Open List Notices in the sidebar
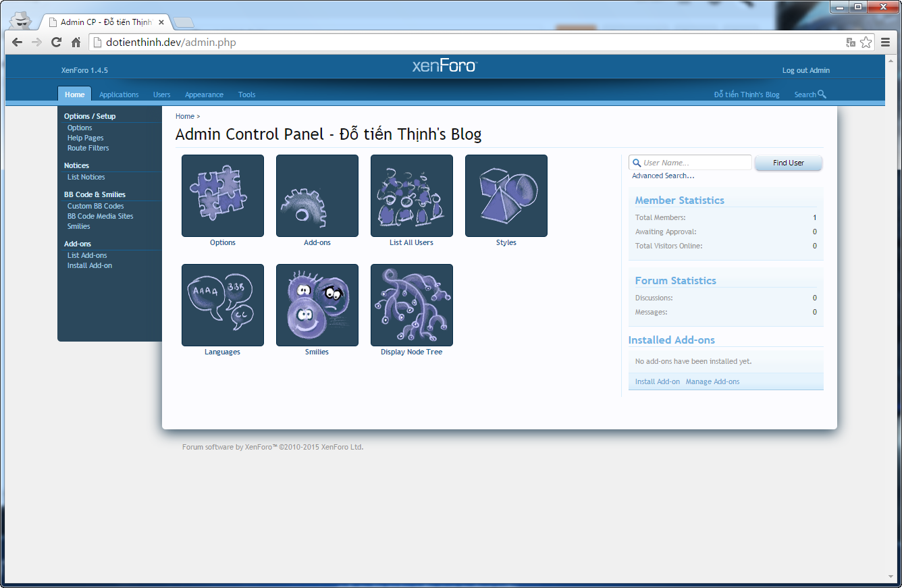Image resolution: width=902 pixels, height=588 pixels. tap(86, 177)
